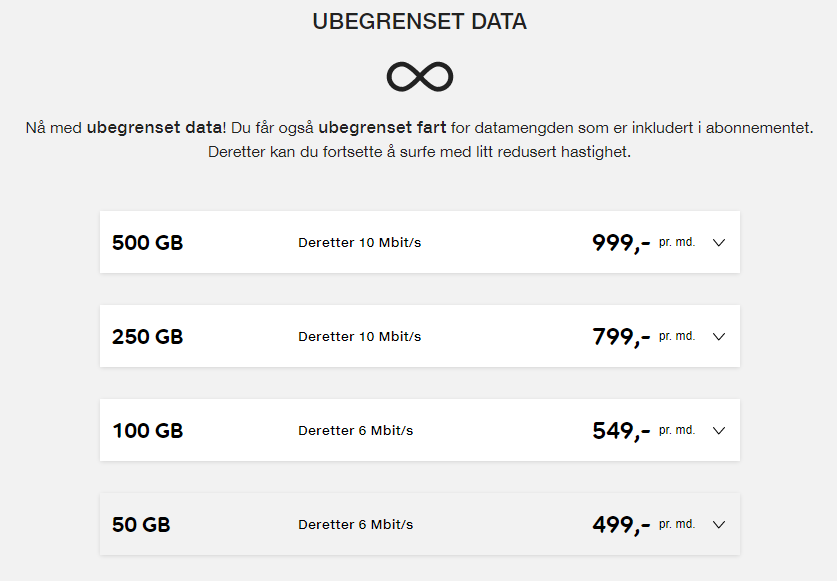Click the 999,- price
Screen dimensions: 837x581
click(621, 244)
